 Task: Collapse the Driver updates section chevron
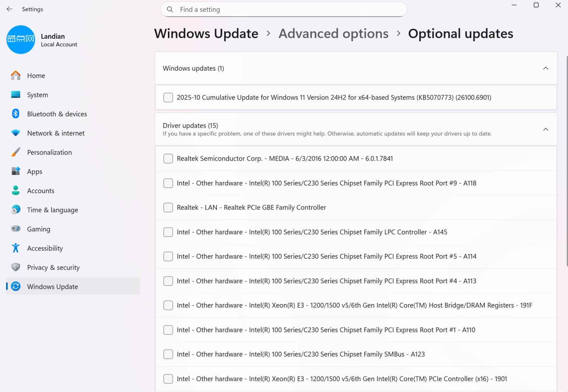tap(545, 129)
